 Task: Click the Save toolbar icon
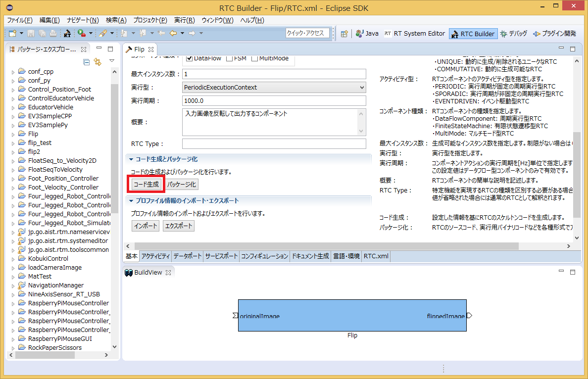tap(31, 33)
